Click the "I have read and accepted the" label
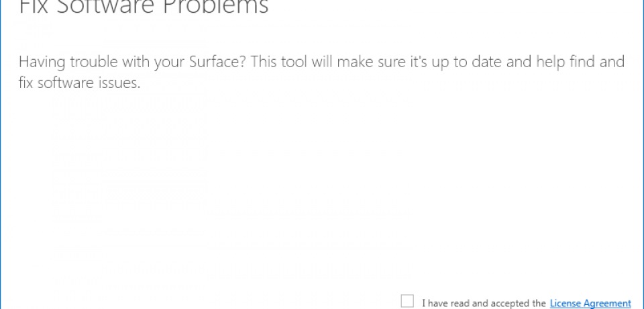644x309 pixels. click(484, 304)
